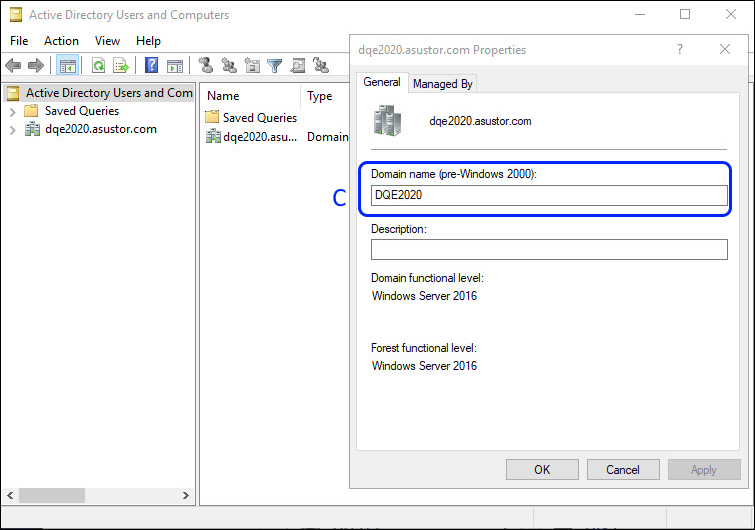Click the Description text field

pos(549,249)
